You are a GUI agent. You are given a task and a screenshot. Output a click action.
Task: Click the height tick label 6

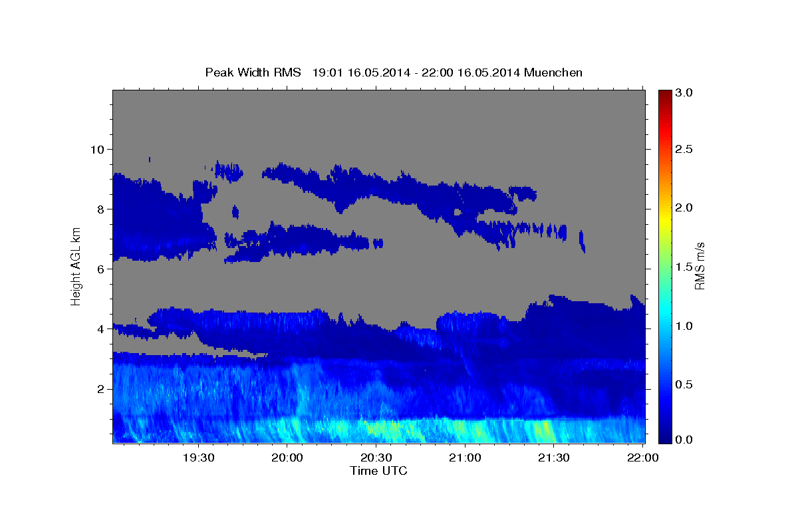tap(100, 269)
